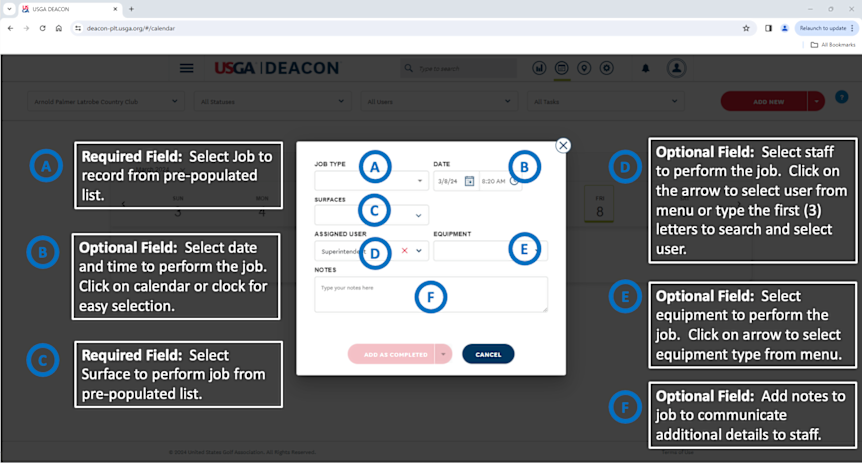Click the ADD NEW button
Viewport: 862px width, 463px height.
pos(764,101)
